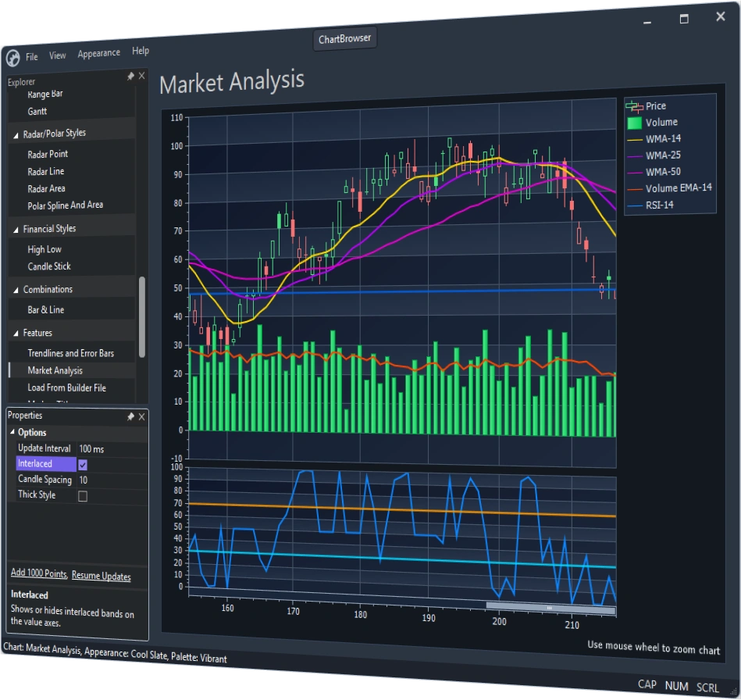741x700 pixels.
Task: Open the Help menu
Action: [141, 51]
